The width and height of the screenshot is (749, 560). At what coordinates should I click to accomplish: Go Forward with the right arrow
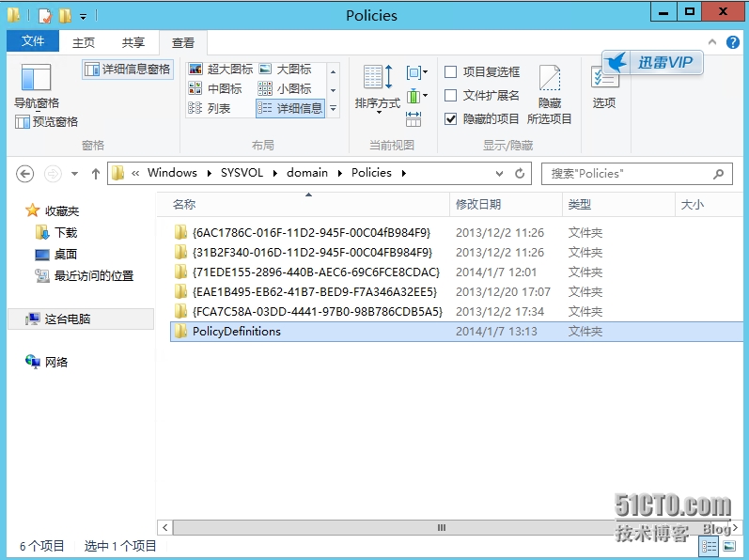[53, 173]
